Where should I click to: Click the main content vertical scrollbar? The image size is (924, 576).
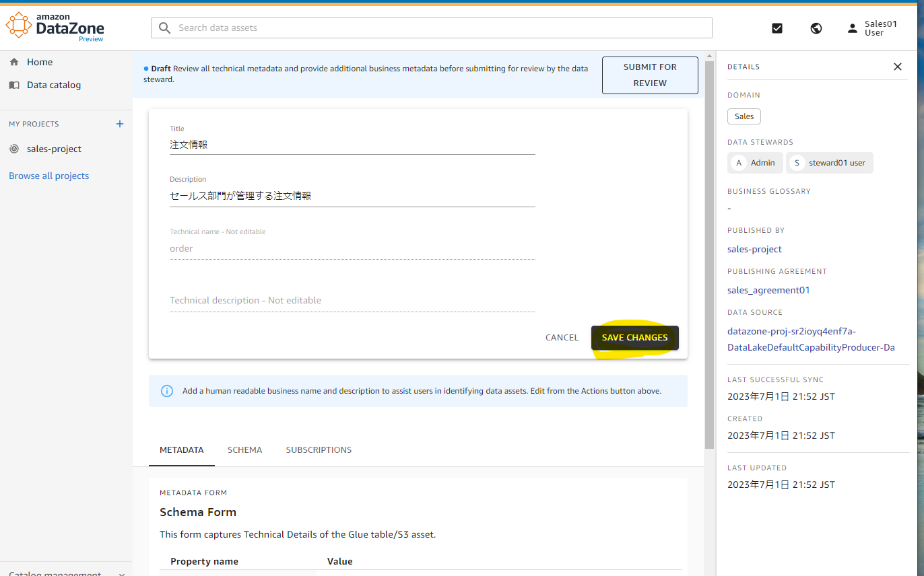pos(709,254)
